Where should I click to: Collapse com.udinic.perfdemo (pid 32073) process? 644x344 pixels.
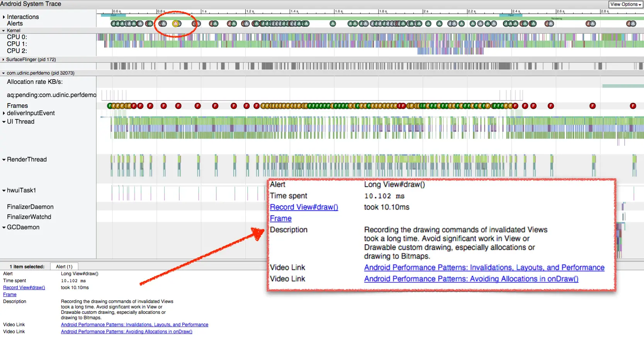click(x=3, y=73)
